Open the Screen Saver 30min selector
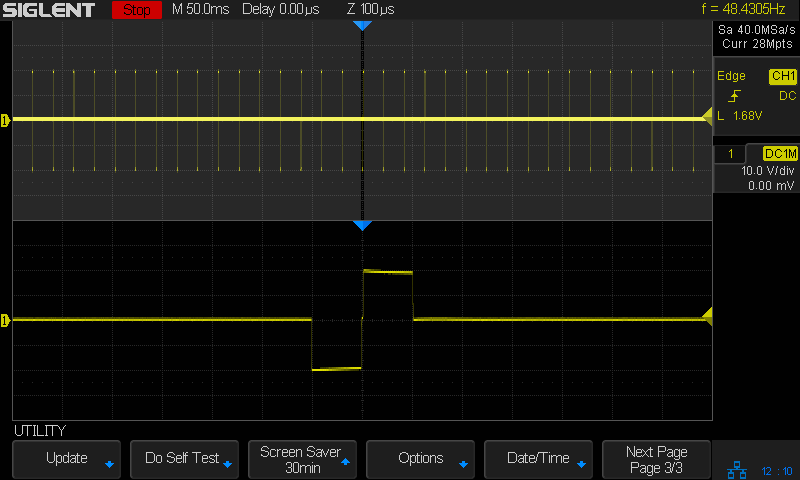 pyautogui.click(x=302, y=459)
